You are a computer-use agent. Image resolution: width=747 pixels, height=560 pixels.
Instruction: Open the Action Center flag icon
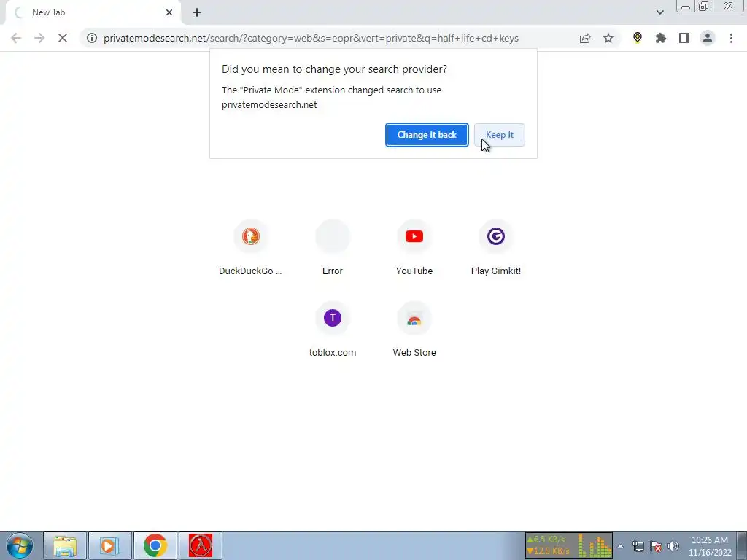point(656,546)
